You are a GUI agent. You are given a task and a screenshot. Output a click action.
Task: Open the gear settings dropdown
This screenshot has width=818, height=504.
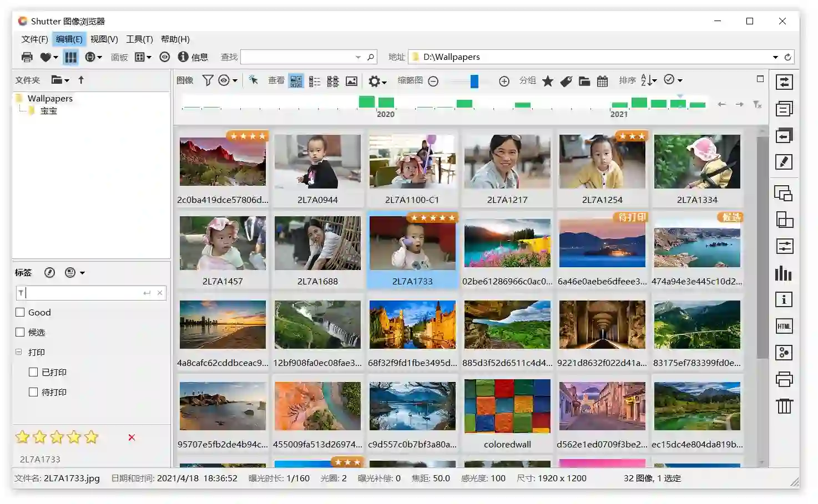coord(377,81)
